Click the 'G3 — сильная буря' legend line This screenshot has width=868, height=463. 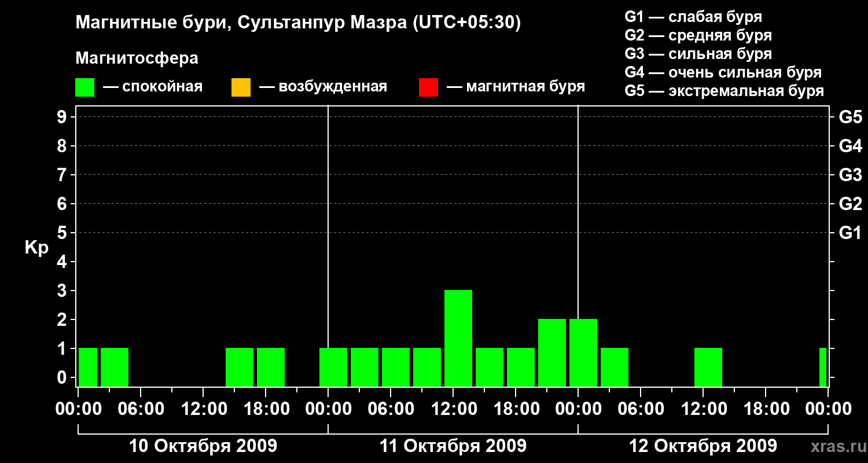pyautogui.click(x=698, y=54)
